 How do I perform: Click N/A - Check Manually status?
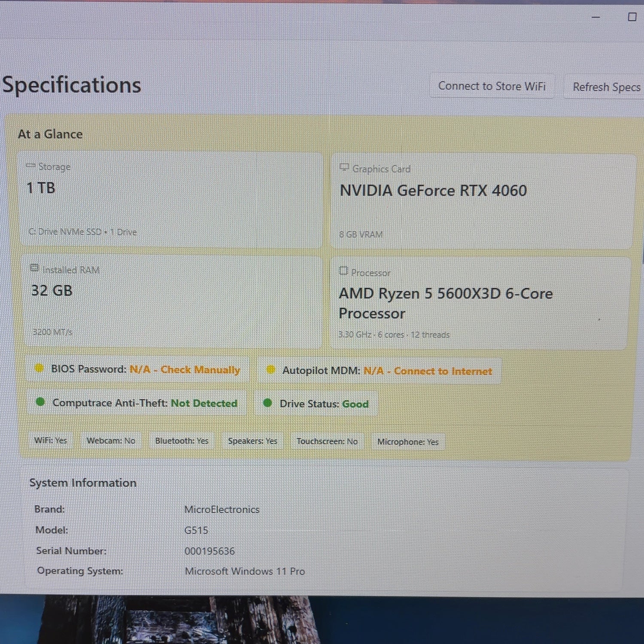click(185, 370)
